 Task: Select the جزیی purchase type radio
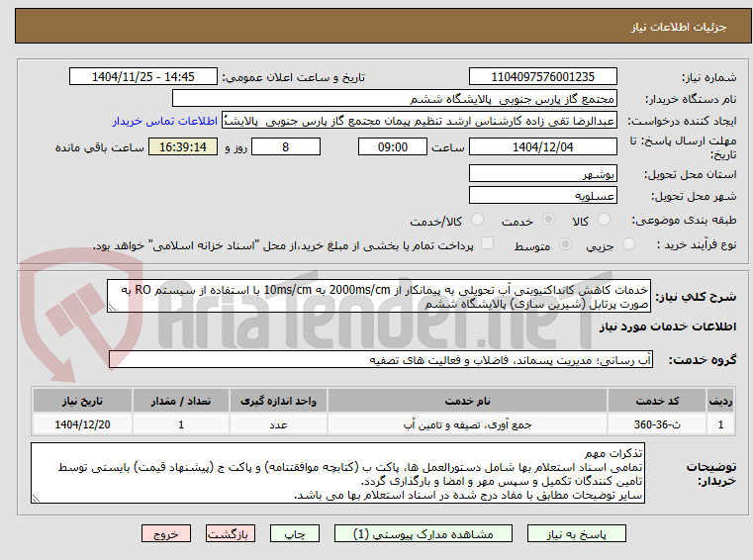pyautogui.click(x=628, y=244)
